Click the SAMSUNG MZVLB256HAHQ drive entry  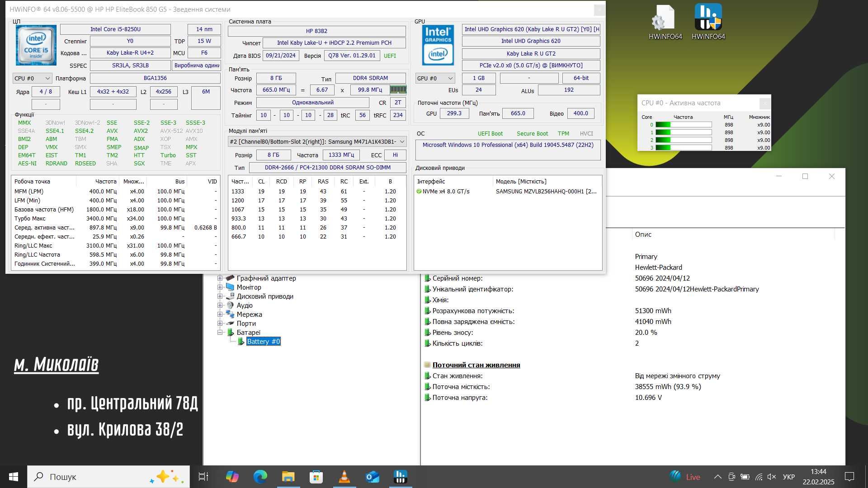tap(546, 192)
